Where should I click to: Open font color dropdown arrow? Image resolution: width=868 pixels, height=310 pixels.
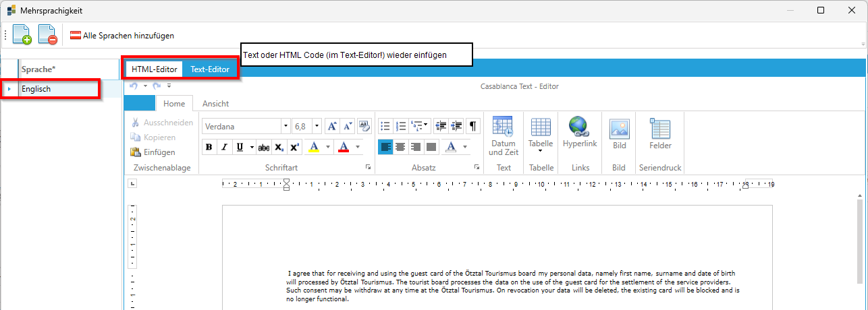point(358,147)
